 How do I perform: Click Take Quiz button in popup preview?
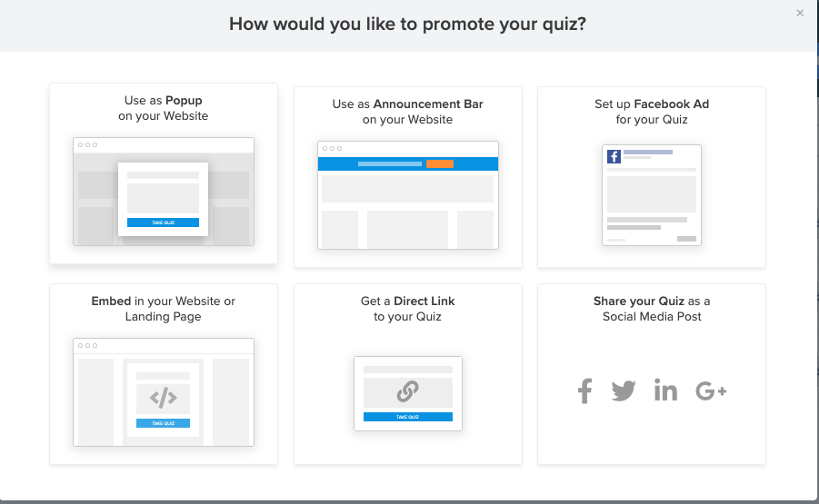[x=163, y=222]
